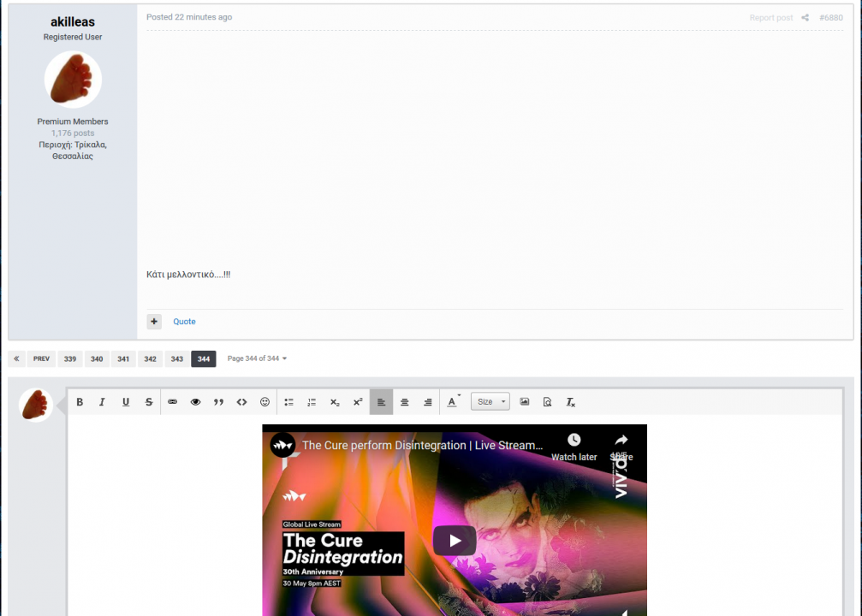Click the Posted 22 minutes ago timestamp
Viewport: 862px width, 616px height.
(189, 17)
